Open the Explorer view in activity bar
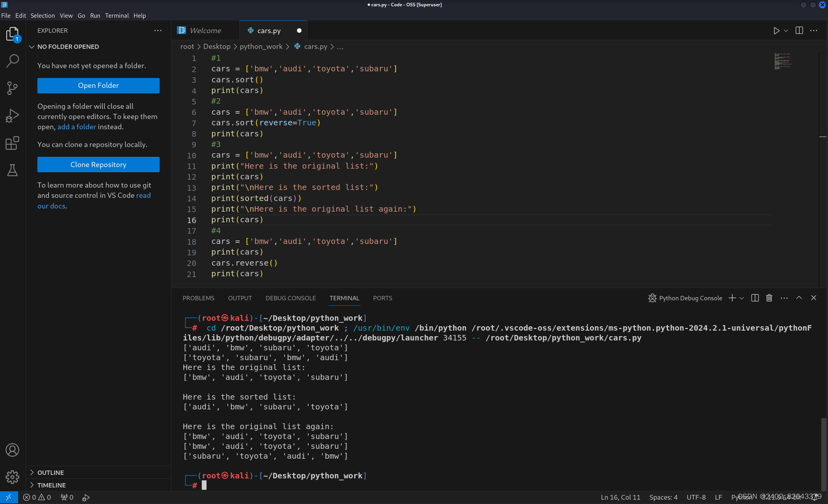This screenshot has width=828, height=504. coord(13,34)
